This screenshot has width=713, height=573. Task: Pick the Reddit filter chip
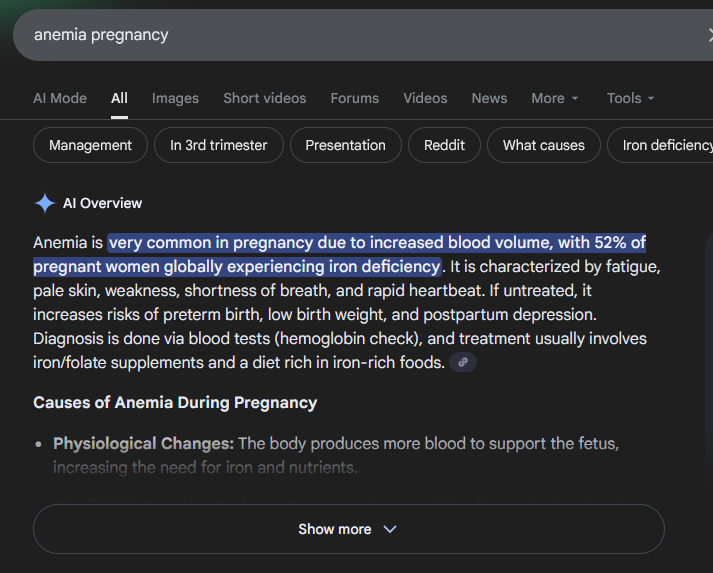[x=444, y=145]
